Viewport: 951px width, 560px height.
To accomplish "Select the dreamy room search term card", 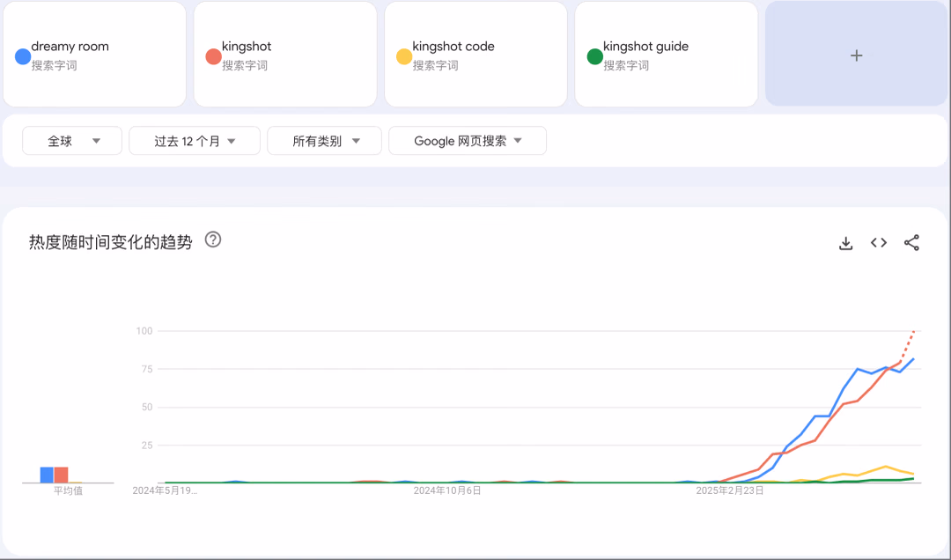I will click(94, 54).
